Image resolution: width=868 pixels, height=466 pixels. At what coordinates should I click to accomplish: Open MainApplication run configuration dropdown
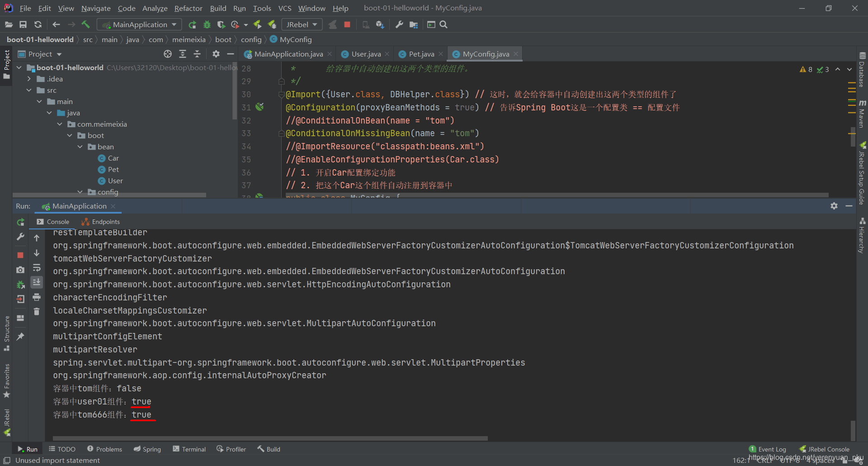click(140, 24)
